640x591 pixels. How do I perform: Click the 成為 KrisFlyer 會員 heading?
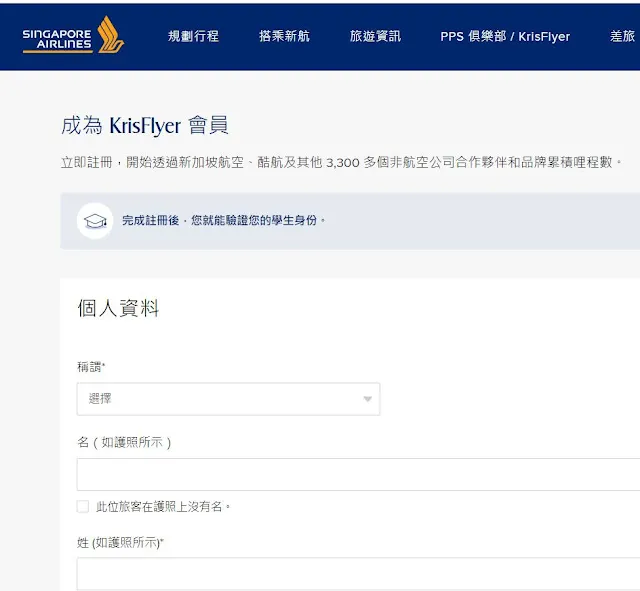click(145, 125)
